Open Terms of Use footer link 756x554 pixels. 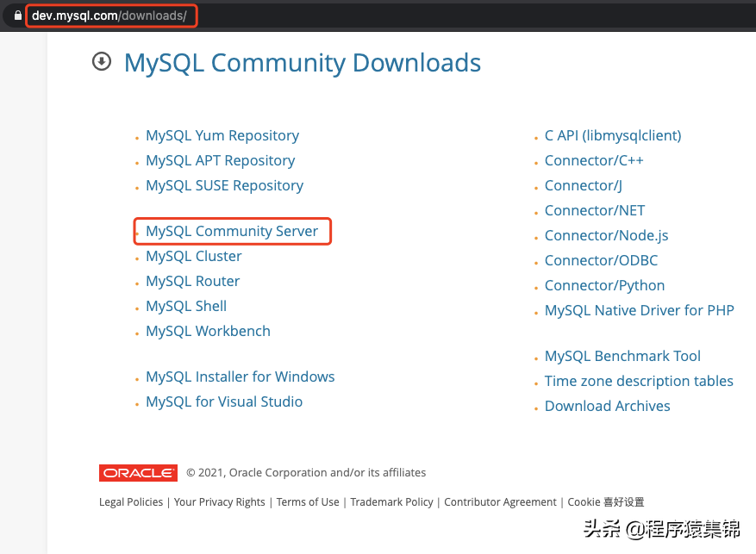(x=308, y=502)
